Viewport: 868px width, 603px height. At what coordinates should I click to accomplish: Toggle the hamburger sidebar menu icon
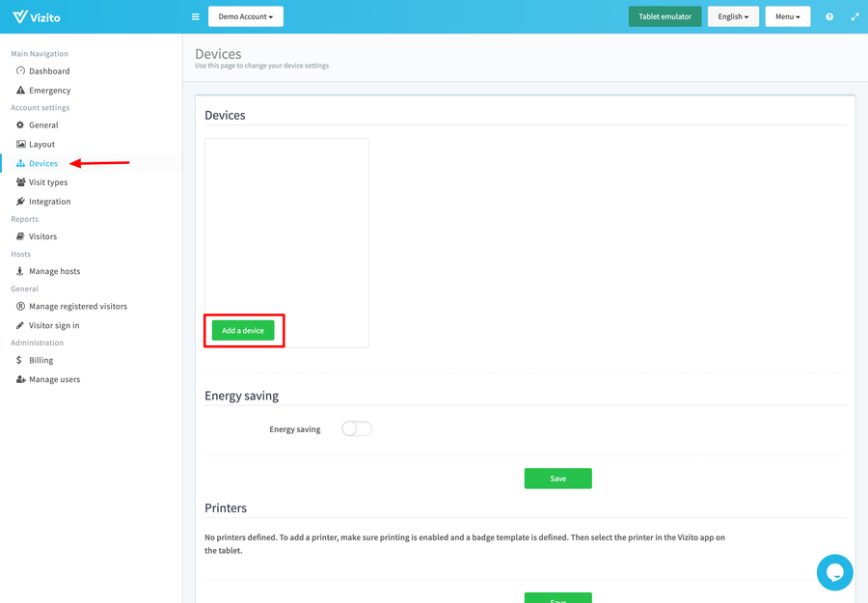click(x=196, y=16)
